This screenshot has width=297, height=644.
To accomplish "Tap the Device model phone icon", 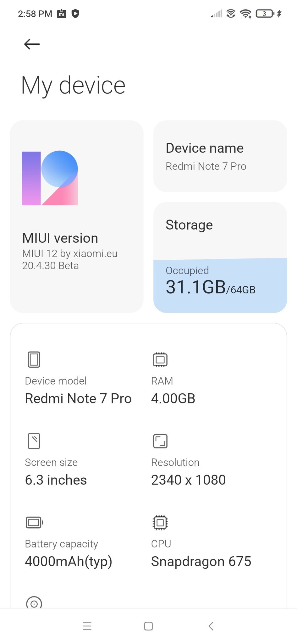I will pyautogui.click(x=34, y=359).
